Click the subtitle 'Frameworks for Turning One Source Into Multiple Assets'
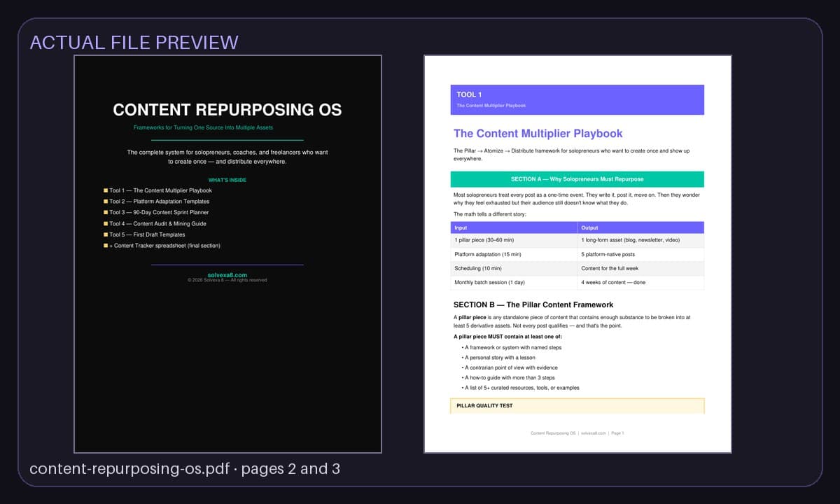 [204, 127]
